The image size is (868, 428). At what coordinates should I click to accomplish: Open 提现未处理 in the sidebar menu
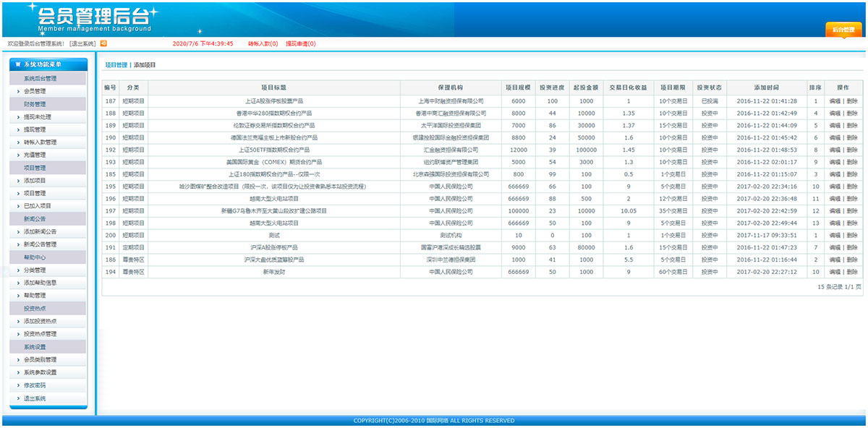click(38, 116)
